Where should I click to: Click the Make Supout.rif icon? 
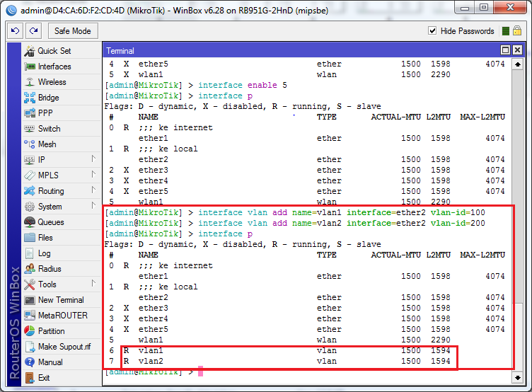point(30,347)
